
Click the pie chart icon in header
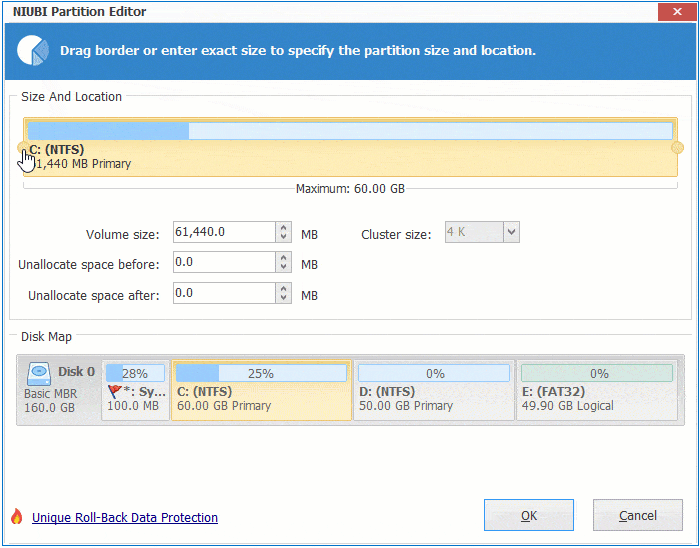33,50
